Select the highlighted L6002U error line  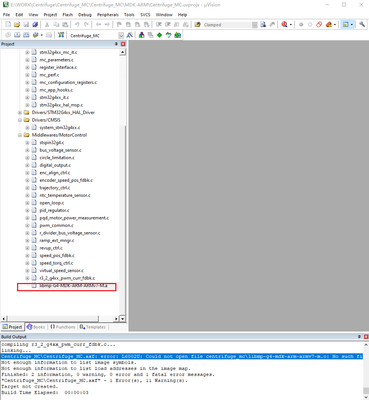click(182, 356)
